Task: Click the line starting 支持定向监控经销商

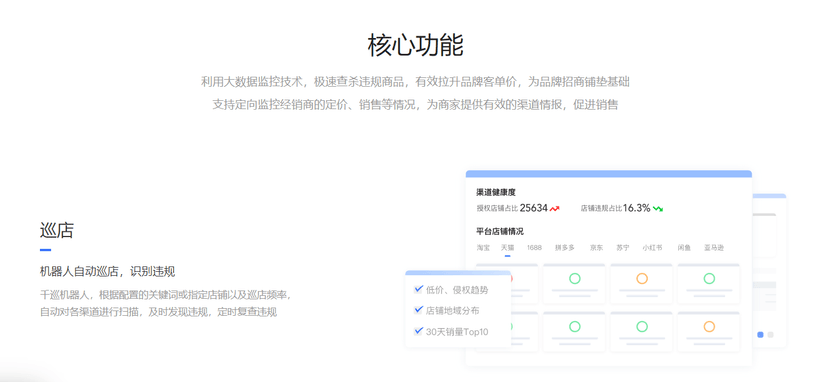Action: tap(415, 105)
